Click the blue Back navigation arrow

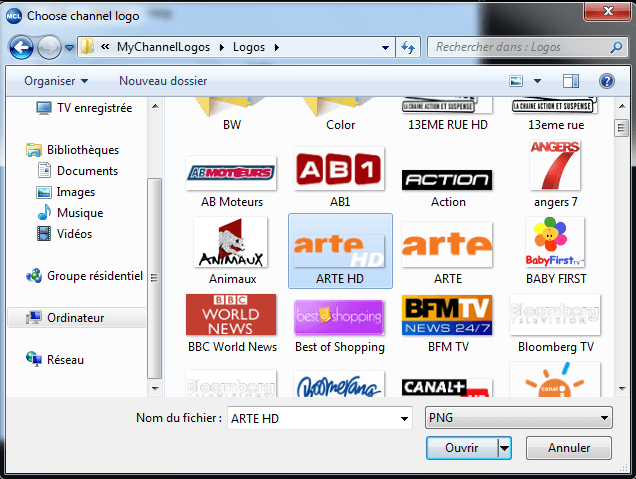tap(21, 47)
